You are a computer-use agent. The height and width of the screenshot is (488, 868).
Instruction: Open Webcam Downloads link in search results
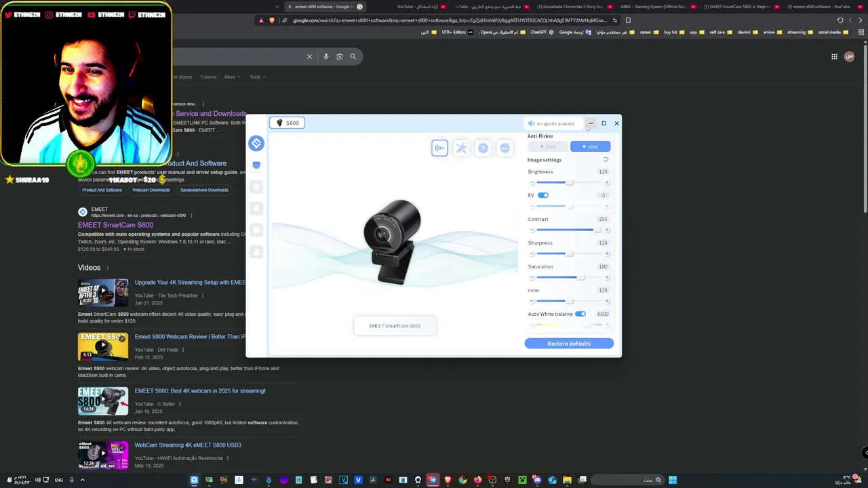pos(151,190)
